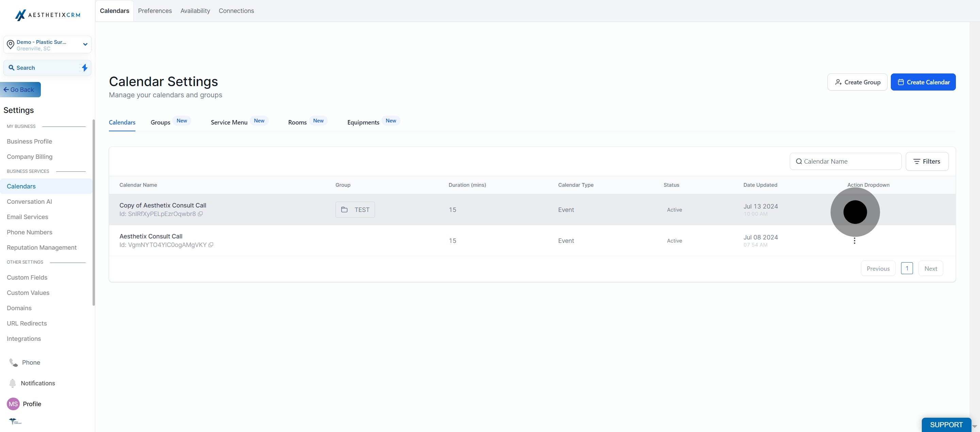This screenshot has height=432, width=980.
Task: Click the Aesthetix Consult Call calendar name
Action: [x=151, y=236]
